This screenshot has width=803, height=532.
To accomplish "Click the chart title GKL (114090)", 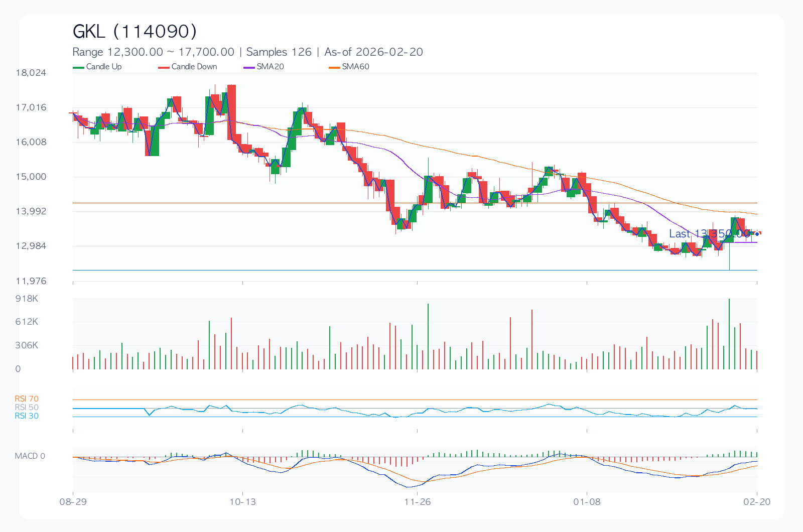I will [x=135, y=31].
